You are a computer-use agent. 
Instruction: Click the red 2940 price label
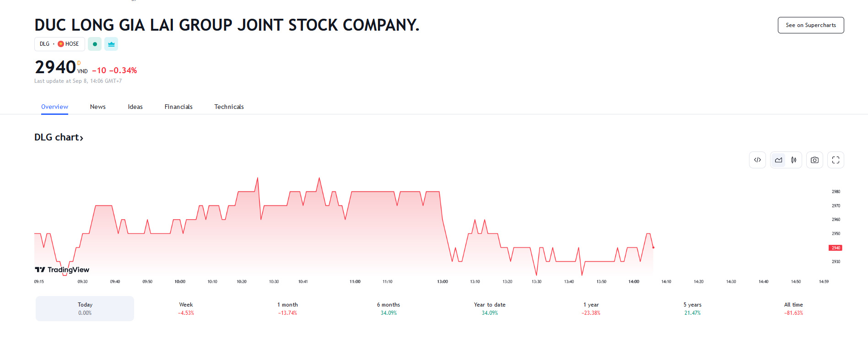point(836,248)
